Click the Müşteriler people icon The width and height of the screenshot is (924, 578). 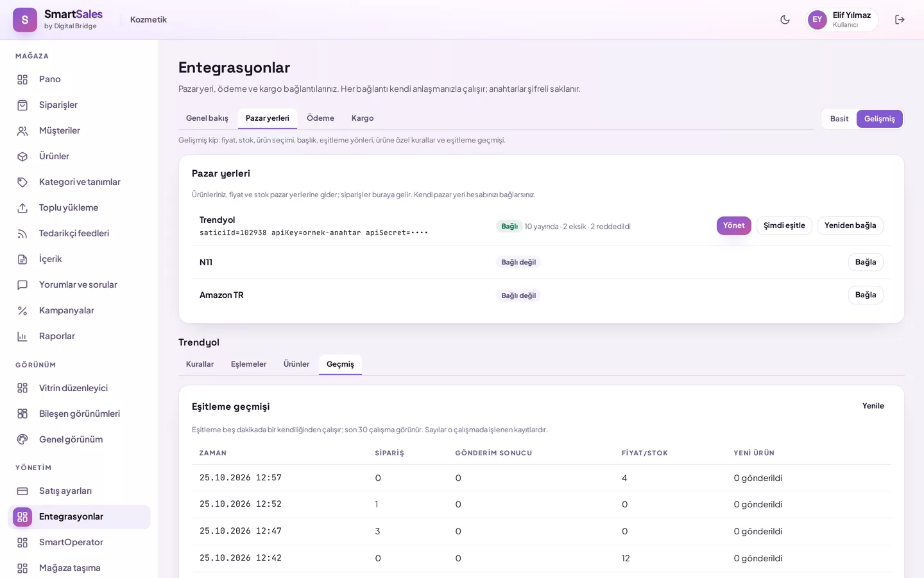[x=22, y=131]
